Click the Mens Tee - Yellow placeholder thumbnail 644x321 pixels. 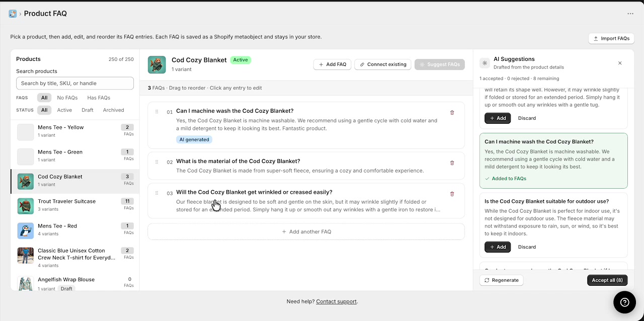[x=26, y=132]
